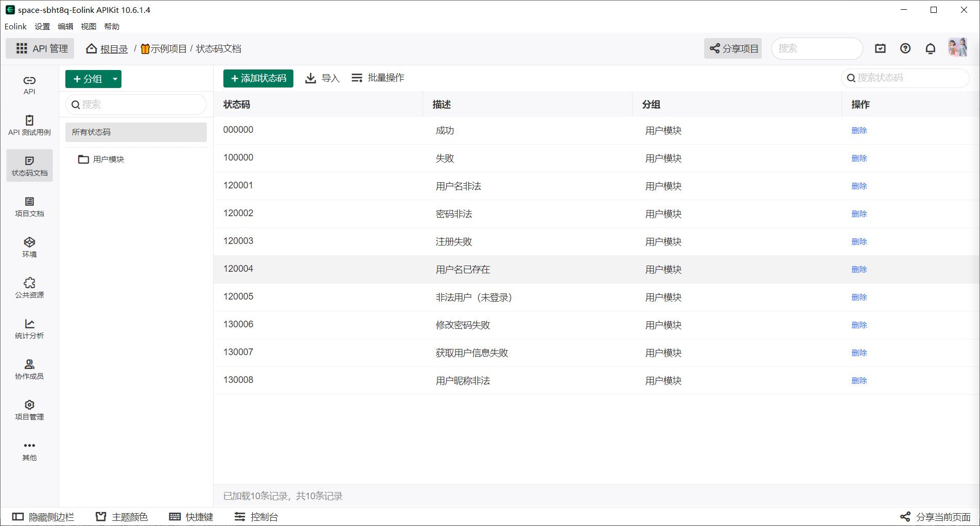Screen dimensions: 980x526
Task: Open the Eolink menu
Action: pos(15,26)
